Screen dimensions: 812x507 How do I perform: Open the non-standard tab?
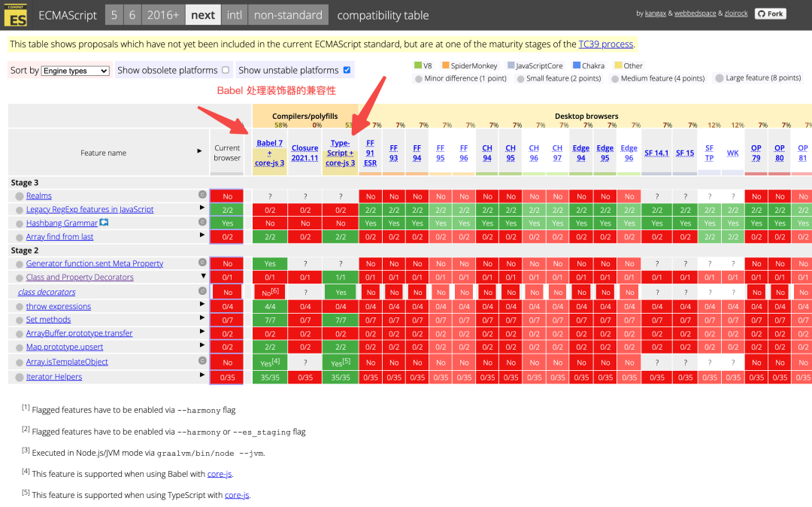click(x=288, y=15)
